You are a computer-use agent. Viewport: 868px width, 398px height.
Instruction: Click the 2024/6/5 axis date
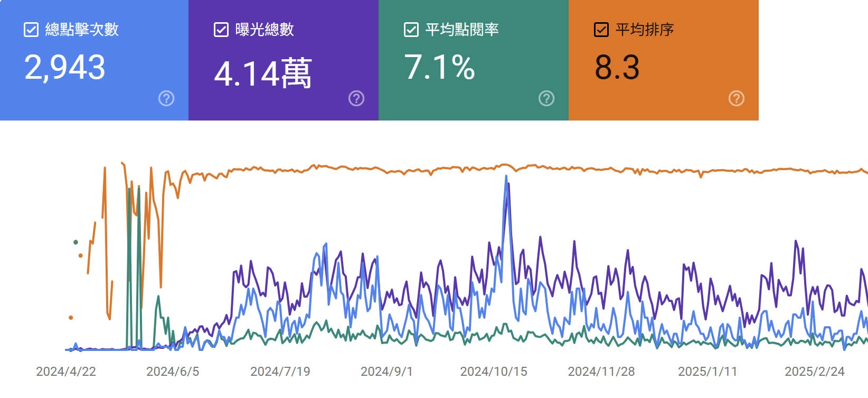point(173,372)
